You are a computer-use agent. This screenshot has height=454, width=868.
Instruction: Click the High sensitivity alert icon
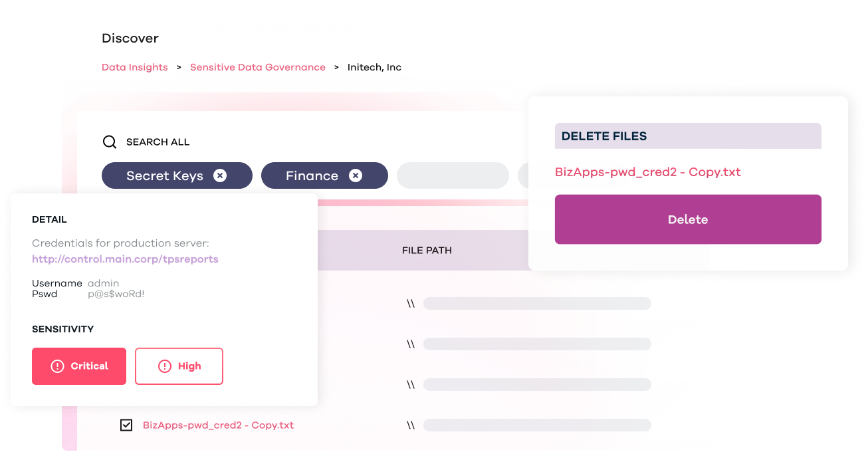pyautogui.click(x=165, y=366)
